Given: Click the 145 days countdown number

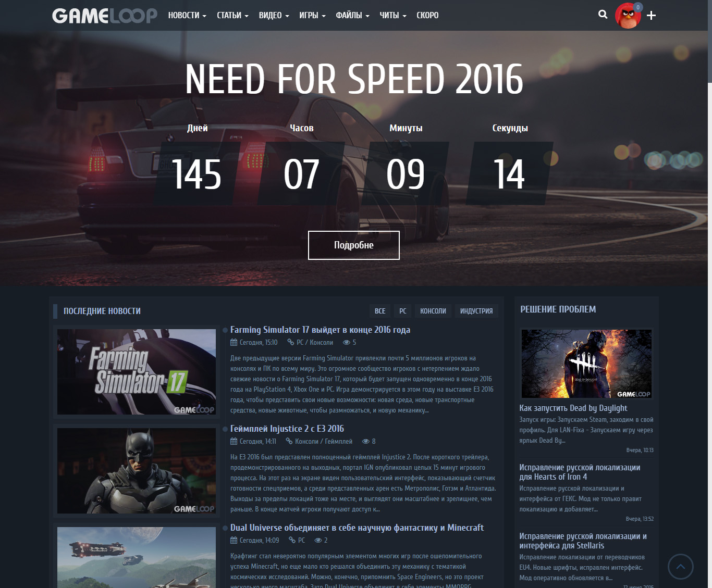Looking at the screenshot, I should [197, 174].
